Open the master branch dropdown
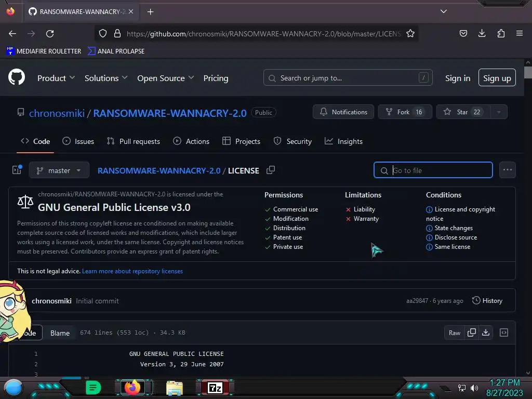The image size is (532, 399). pos(59,170)
